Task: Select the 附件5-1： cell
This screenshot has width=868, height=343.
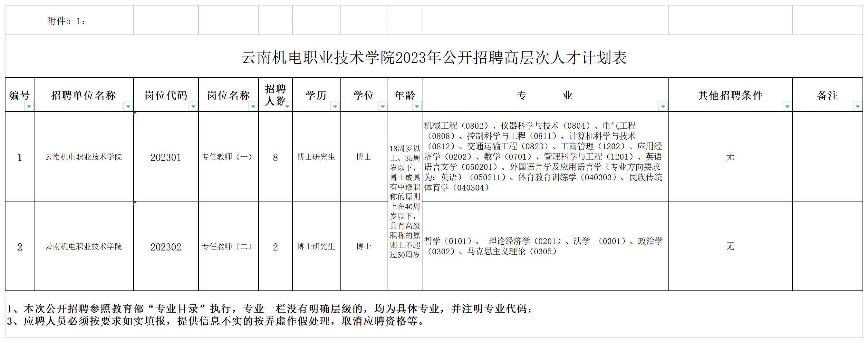Action: (x=69, y=20)
